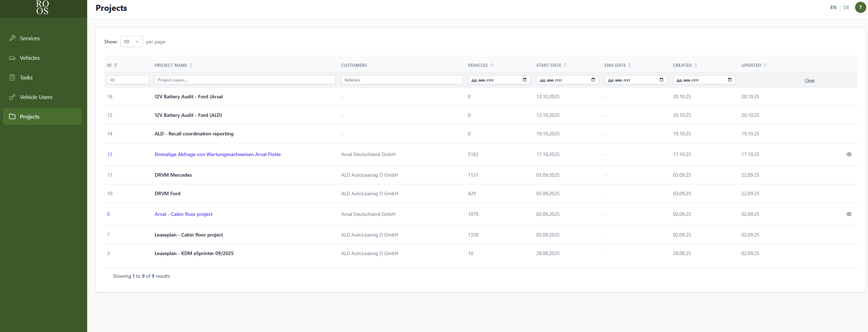The image size is (868, 332).
Task: Focus the Project name filter field
Action: [245, 80]
